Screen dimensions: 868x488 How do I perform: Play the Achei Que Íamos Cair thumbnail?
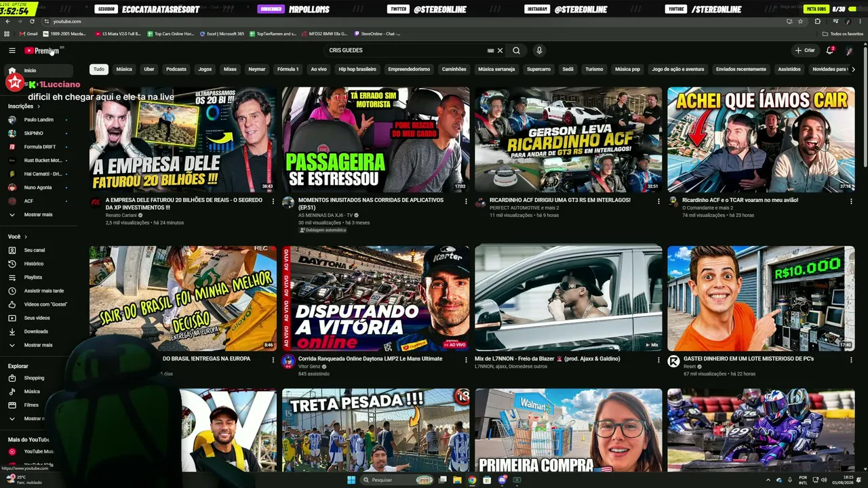click(x=761, y=140)
